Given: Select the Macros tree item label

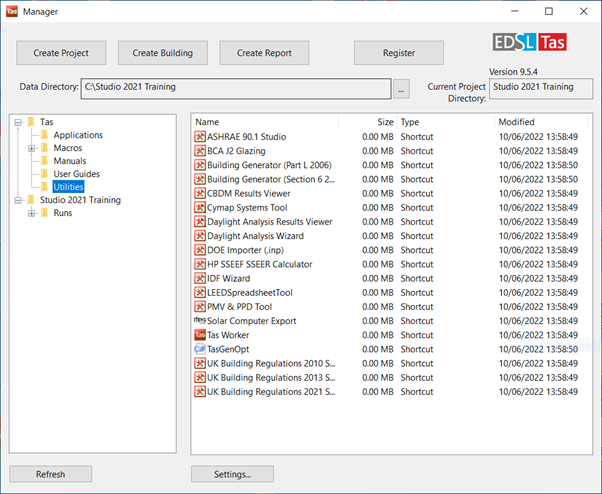Looking at the screenshot, I should point(68,148).
